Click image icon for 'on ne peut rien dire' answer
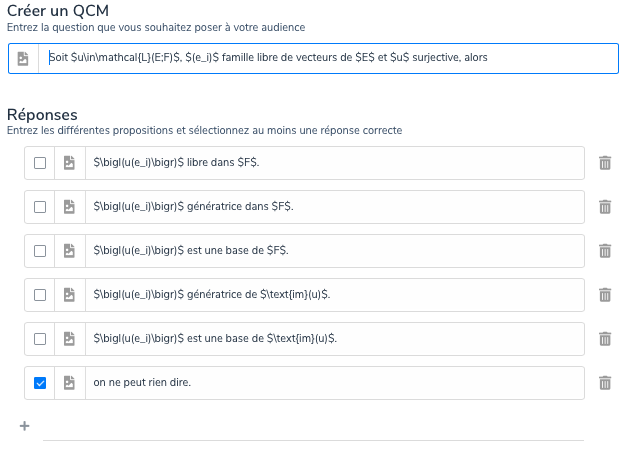 (x=69, y=383)
